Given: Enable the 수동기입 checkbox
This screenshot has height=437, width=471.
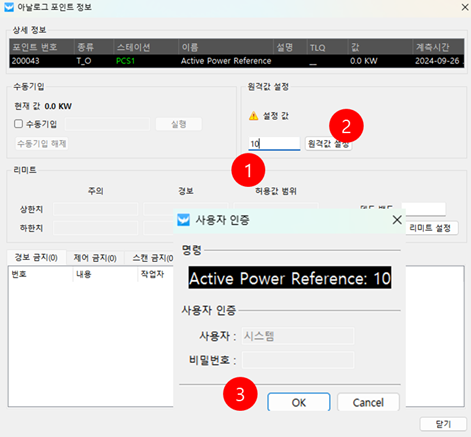Looking at the screenshot, I should point(19,124).
